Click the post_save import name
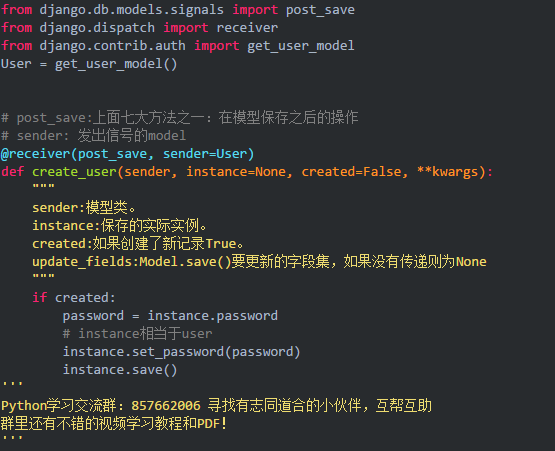Screen dimensions: 555x451 [320, 10]
